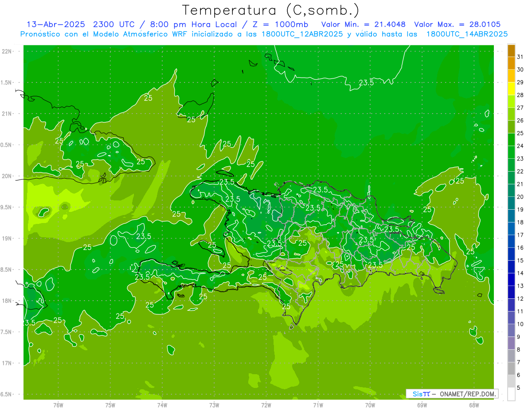The width and height of the screenshot is (532, 411).
Task: Click legend value 7 on the color scale
Action: click(x=519, y=363)
